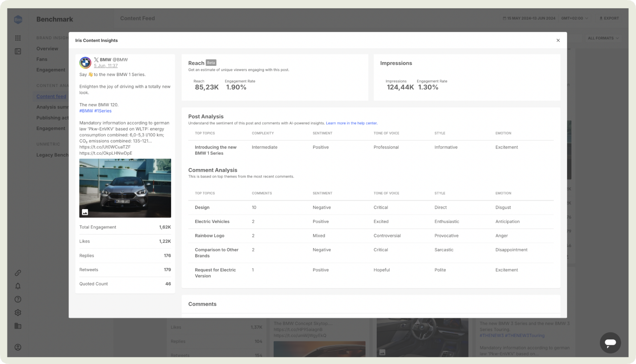Expand the GMT+02:00 timezone dropdown
Image resolution: width=636 pixels, height=364 pixels.
[574, 18]
